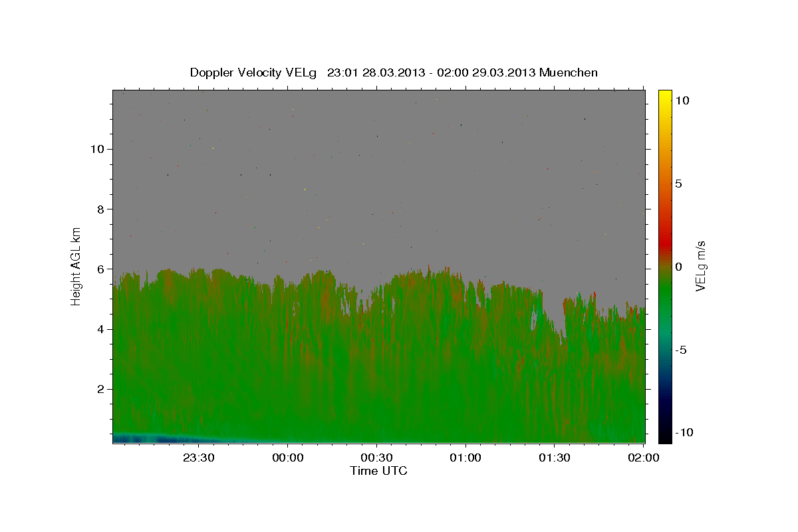Image resolution: width=798 pixels, height=532 pixels.
Task: Click the 'VELg m/s' colorbar label
Action: (700, 265)
